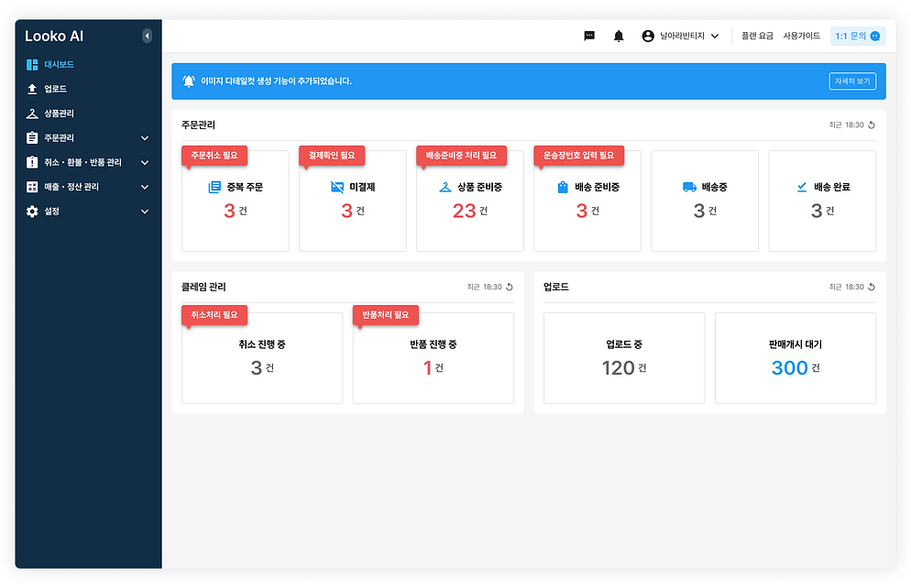Refresh the 업로드 panel data
This screenshot has height=588, width=911.
tap(872, 287)
